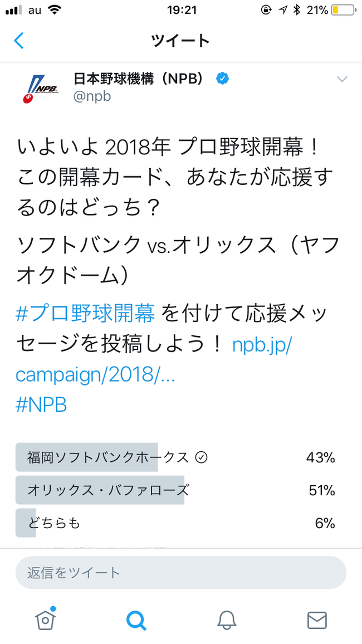
Task: Tap the voted checkmark on ソフトバンク option
Action: coord(202,458)
